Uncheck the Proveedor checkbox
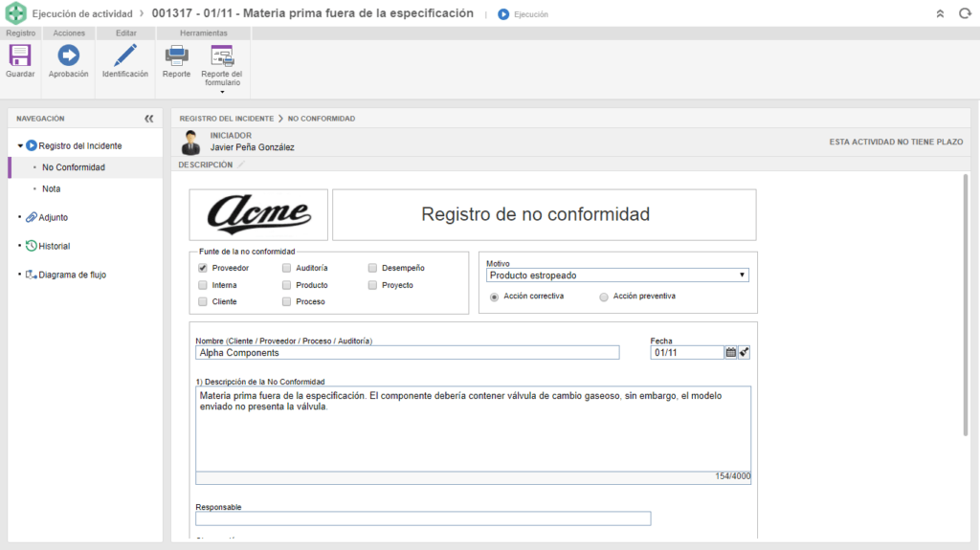Viewport: 980px width, 550px height. pos(202,269)
